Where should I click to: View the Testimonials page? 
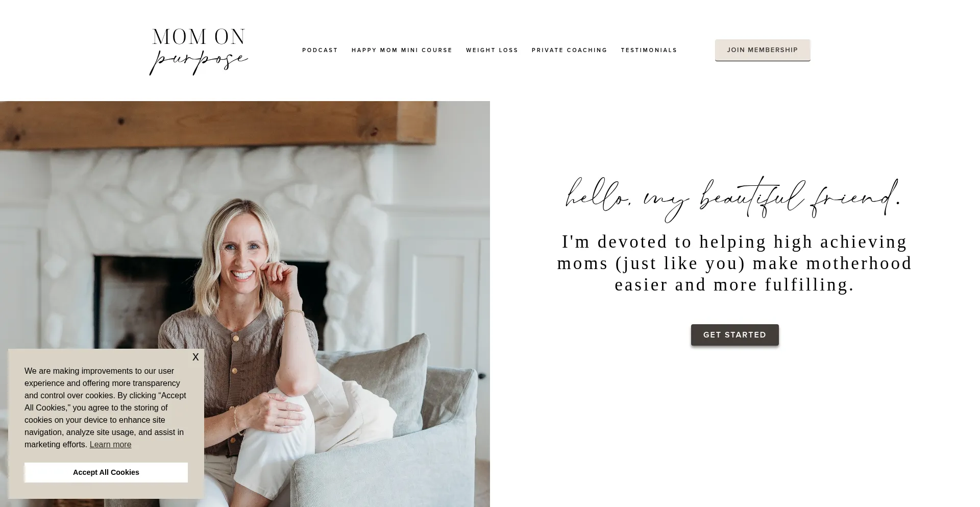click(x=649, y=50)
